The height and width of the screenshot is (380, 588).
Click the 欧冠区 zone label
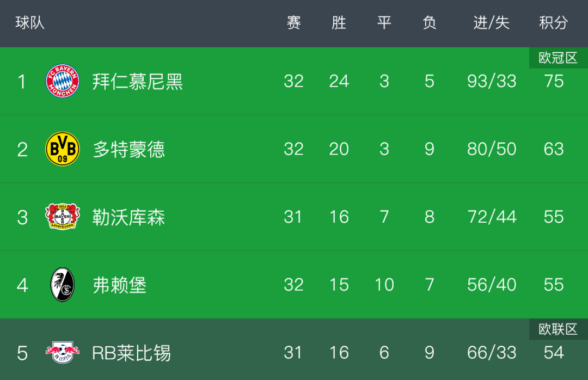pos(558,58)
